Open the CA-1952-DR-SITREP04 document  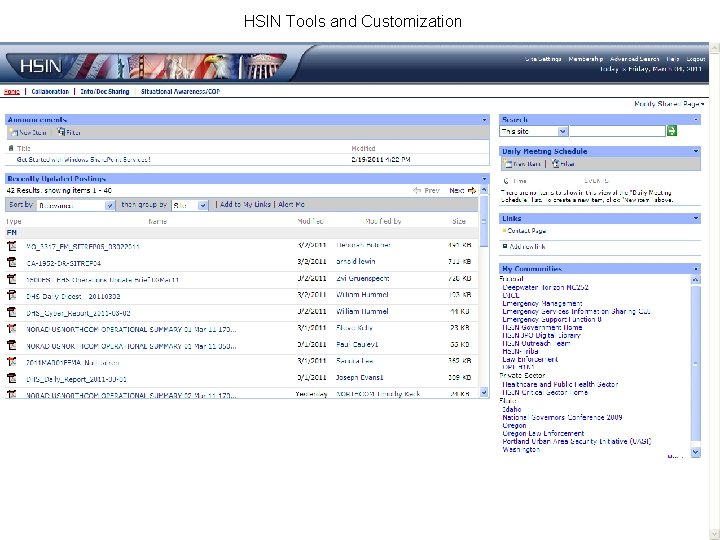tap(63, 263)
